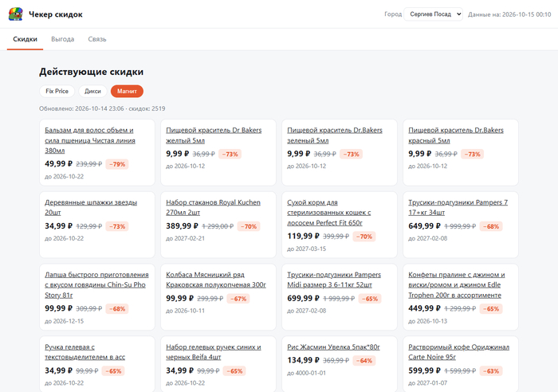
Task: Click the −63% badge on Carte Noire card
Action: point(491,371)
